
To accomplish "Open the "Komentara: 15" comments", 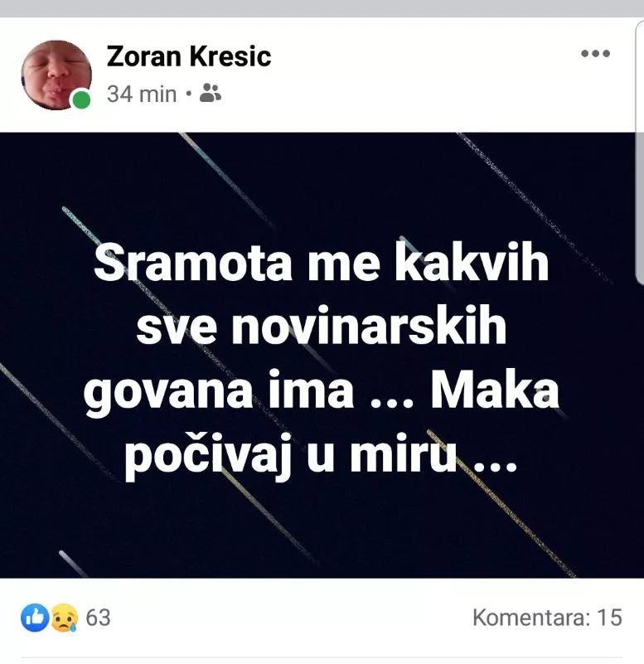I will coord(547,618).
